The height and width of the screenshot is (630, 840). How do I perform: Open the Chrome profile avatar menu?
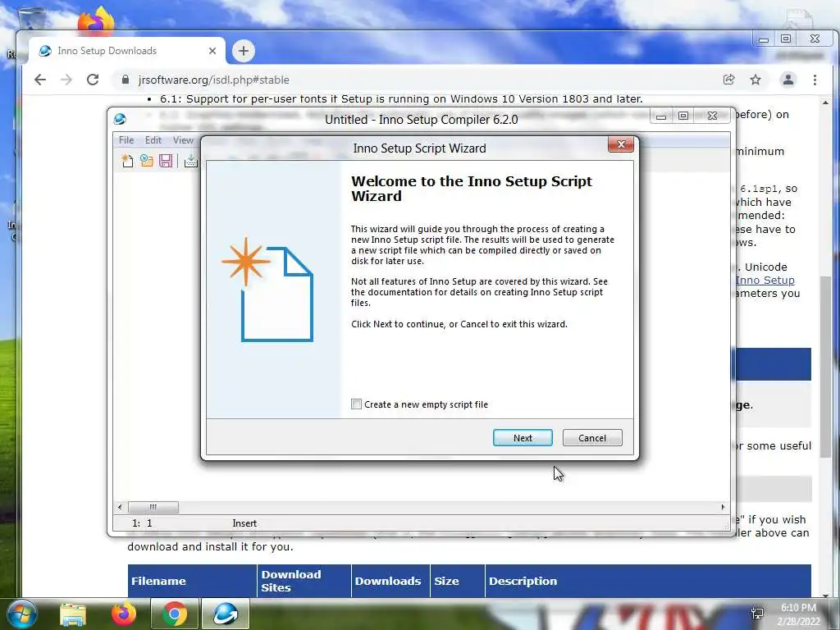[788, 80]
